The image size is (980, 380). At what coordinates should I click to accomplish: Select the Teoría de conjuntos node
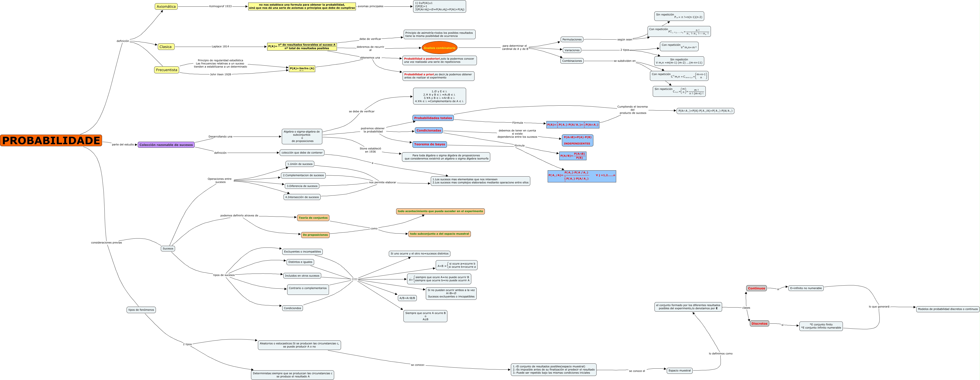pyautogui.click(x=313, y=218)
